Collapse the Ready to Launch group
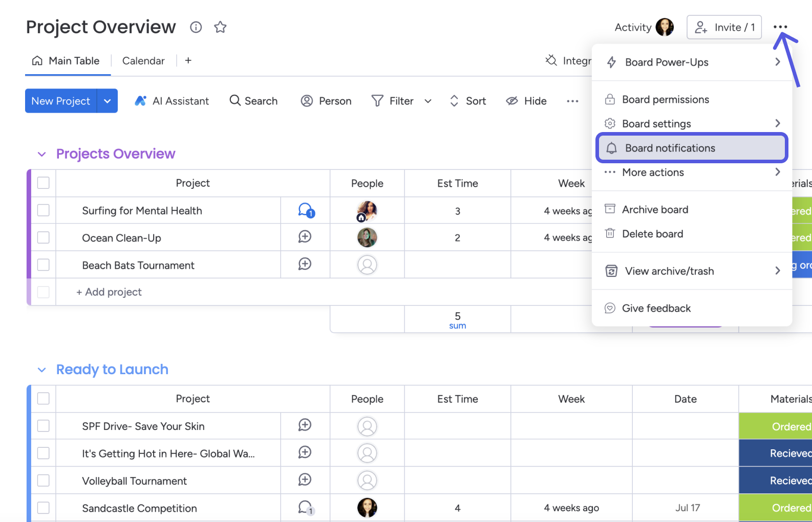Image resolution: width=812 pixels, height=522 pixels. [42, 369]
